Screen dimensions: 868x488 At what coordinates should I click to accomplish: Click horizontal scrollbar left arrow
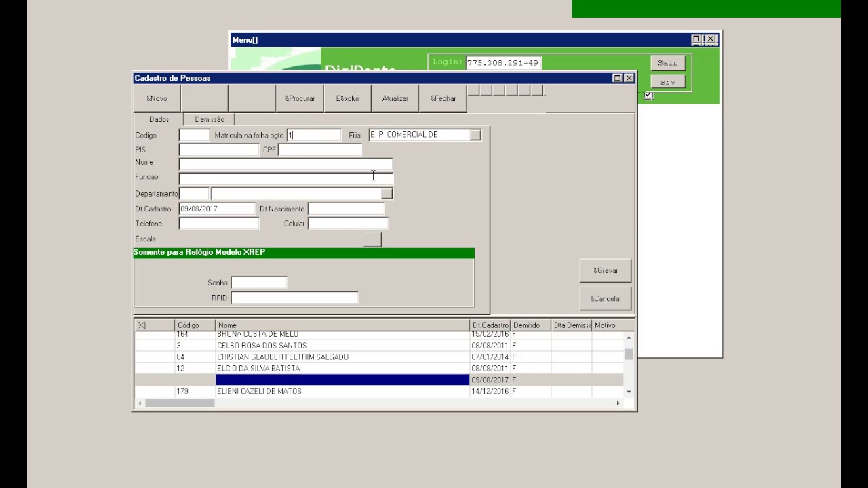point(140,403)
